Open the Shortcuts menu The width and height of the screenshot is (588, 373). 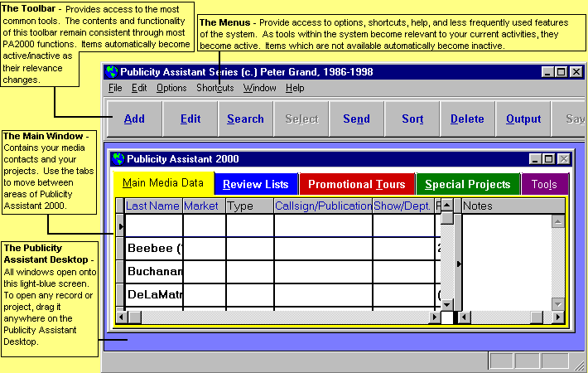pos(214,88)
